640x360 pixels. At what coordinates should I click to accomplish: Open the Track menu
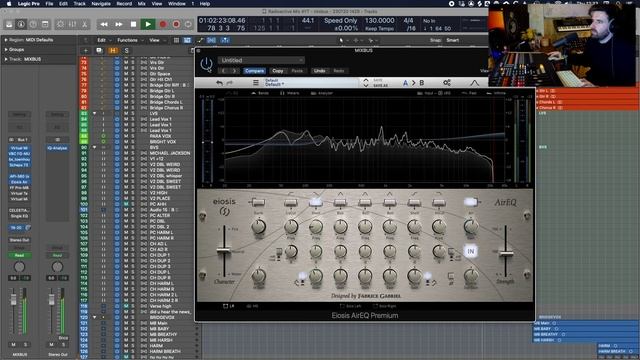pyautogui.click(x=80, y=4)
